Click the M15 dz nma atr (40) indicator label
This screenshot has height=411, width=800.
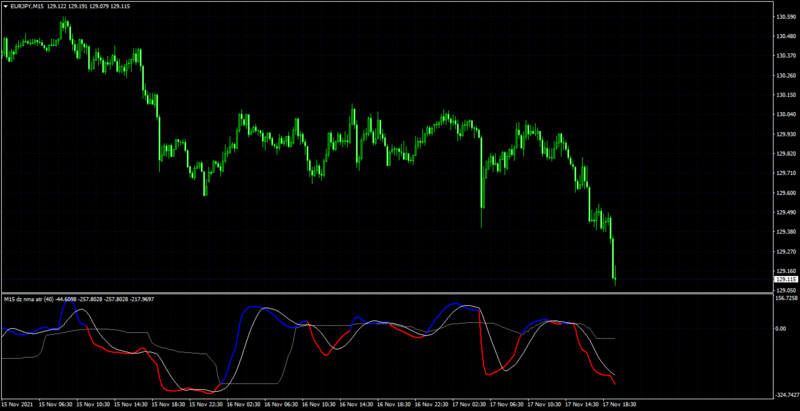tap(29, 299)
